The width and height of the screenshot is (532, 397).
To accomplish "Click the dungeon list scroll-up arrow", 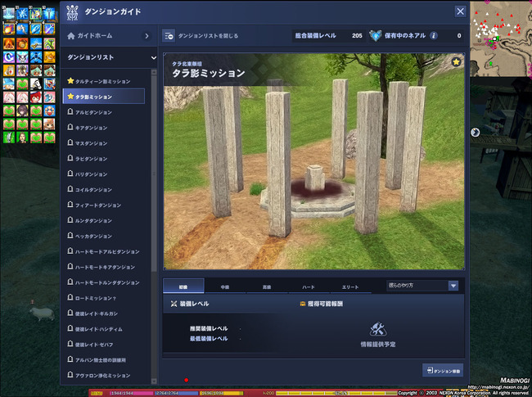I will coord(154,72).
